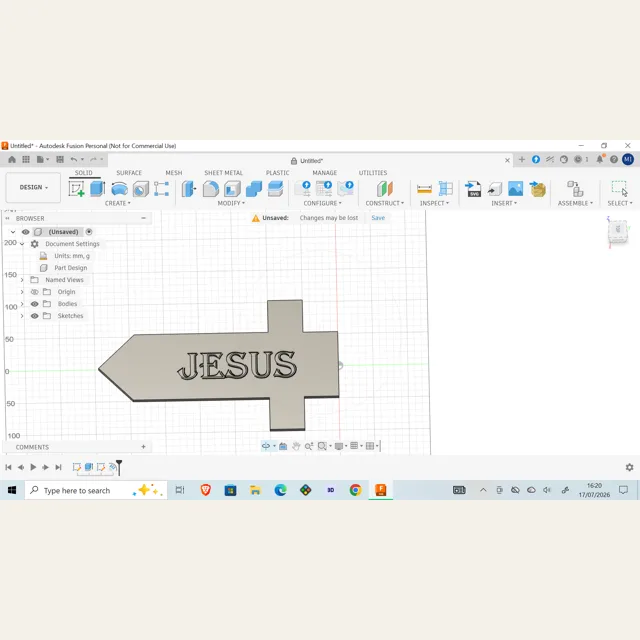Open the DESIGN workspace dropdown

[33, 187]
